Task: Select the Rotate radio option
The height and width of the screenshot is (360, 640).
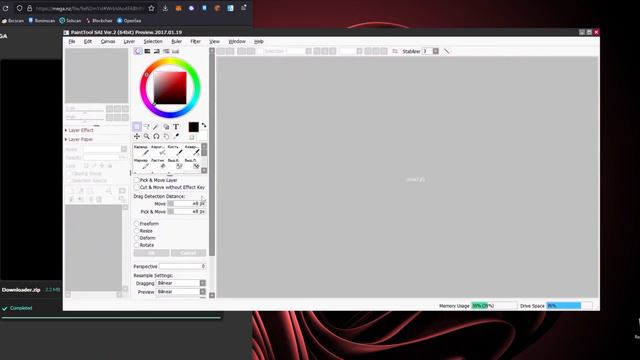Action: [x=137, y=245]
